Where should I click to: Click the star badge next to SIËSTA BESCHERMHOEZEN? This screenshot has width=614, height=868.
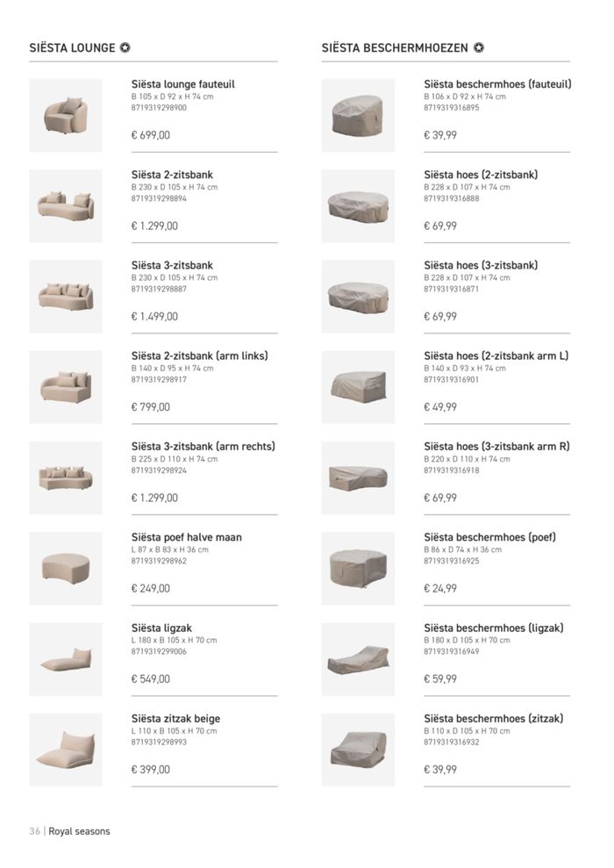click(479, 47)
